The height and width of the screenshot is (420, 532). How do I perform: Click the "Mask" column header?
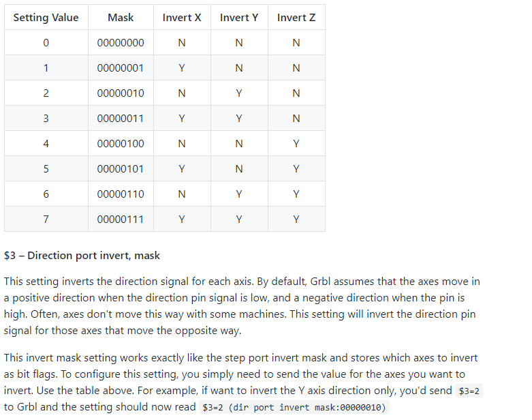pyautogui.click(x=121, y=18)
